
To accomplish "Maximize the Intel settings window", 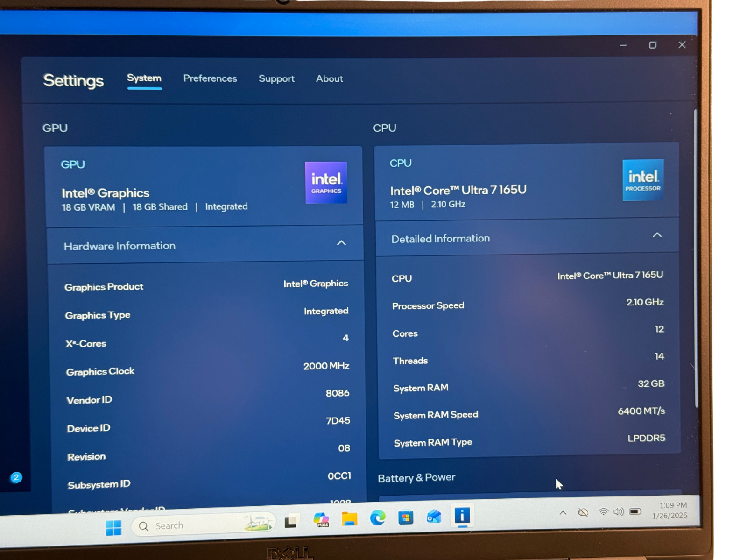I will [x=652, y=45].
